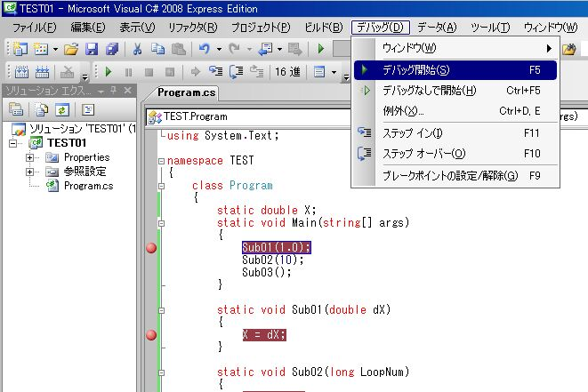Click the Save floppy disk icon
Screen dimensions: 588x392
[x=92, y=49]
